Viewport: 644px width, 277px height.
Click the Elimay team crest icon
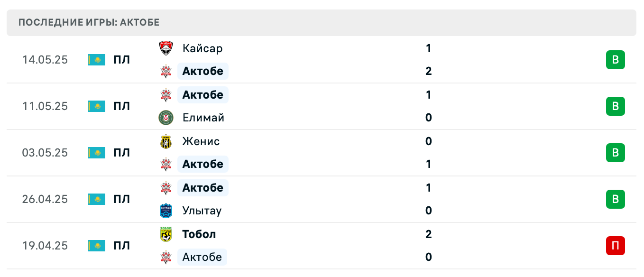(166, 118)
